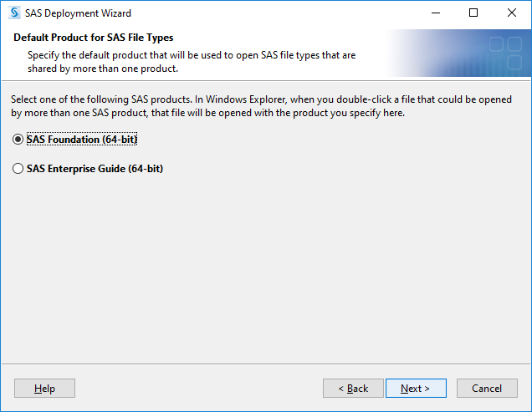Click the 'Windows Explorer' words in instructions
The height and width of the screenshot is (412, 532).
pos(246,99)
